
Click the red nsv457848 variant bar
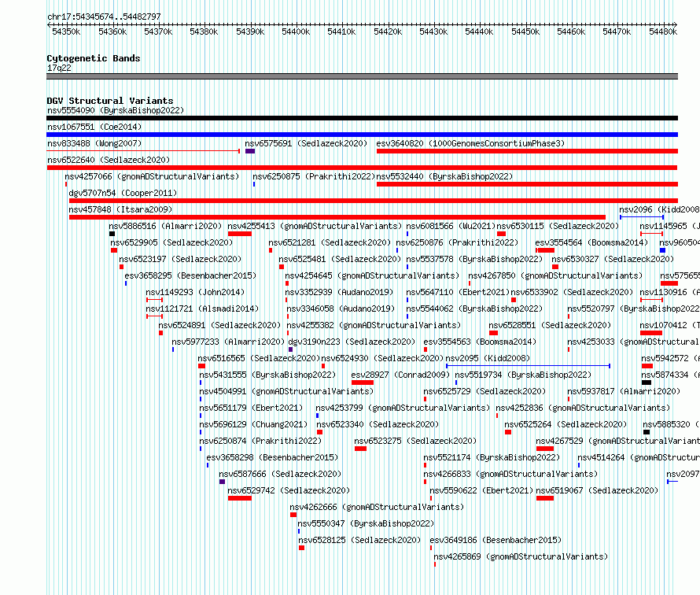[337, 217]
